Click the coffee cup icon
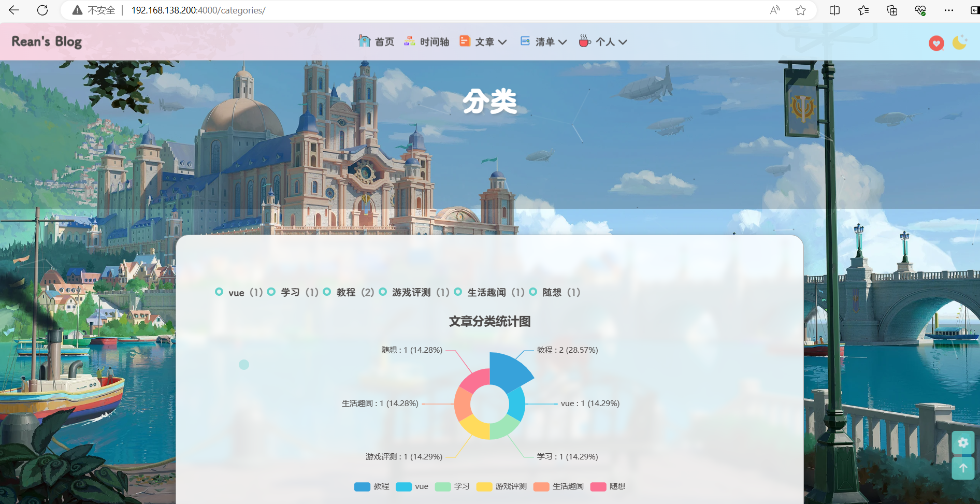Image resolution: width=980 pixels, height=504 pixels. pyautogui.click(x=585, y=41)
